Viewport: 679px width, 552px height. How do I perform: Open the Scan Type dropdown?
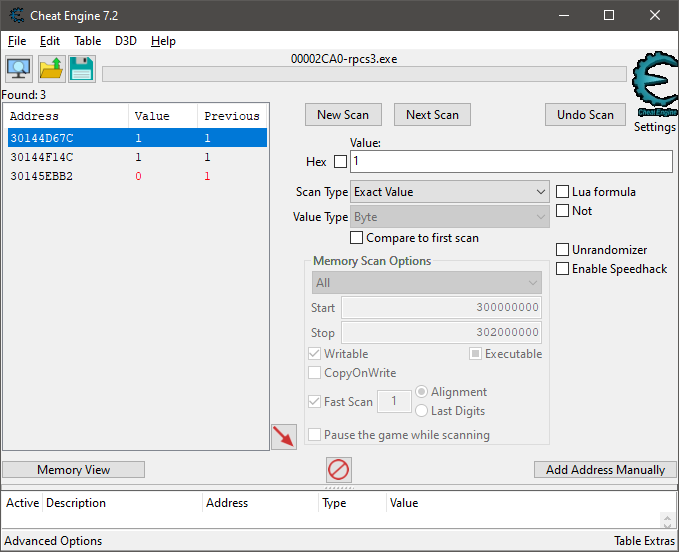pos(449,192)
